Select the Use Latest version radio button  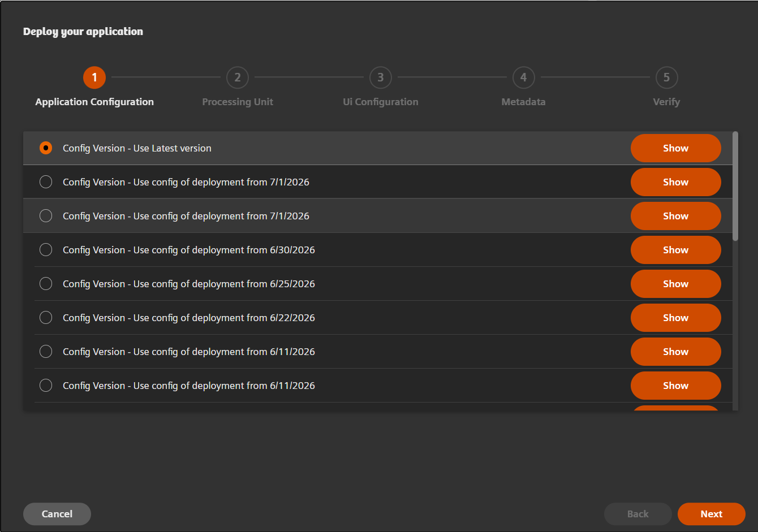point(46,148)
